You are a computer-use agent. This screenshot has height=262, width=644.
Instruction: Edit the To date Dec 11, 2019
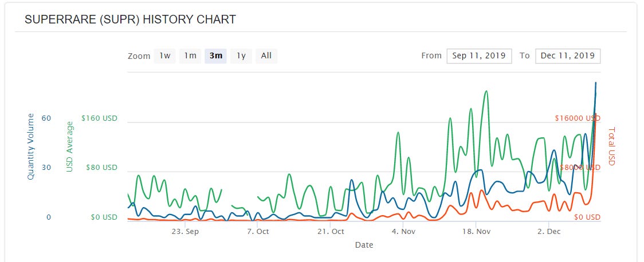coord(568,55)
